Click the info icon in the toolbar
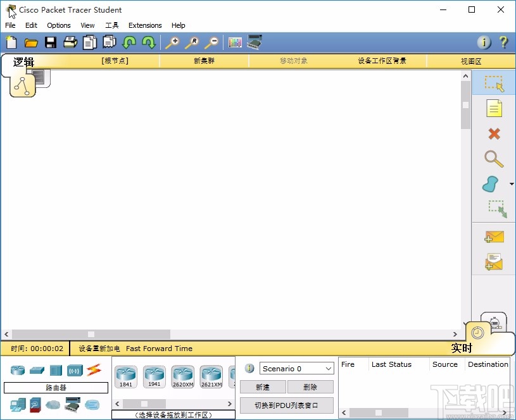 (x=484, y=42)
